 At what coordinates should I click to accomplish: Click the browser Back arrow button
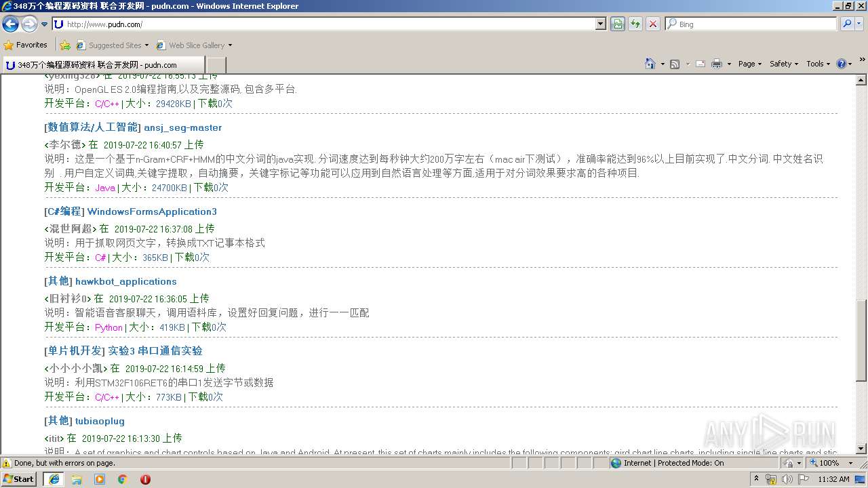(x=10, y=24)
